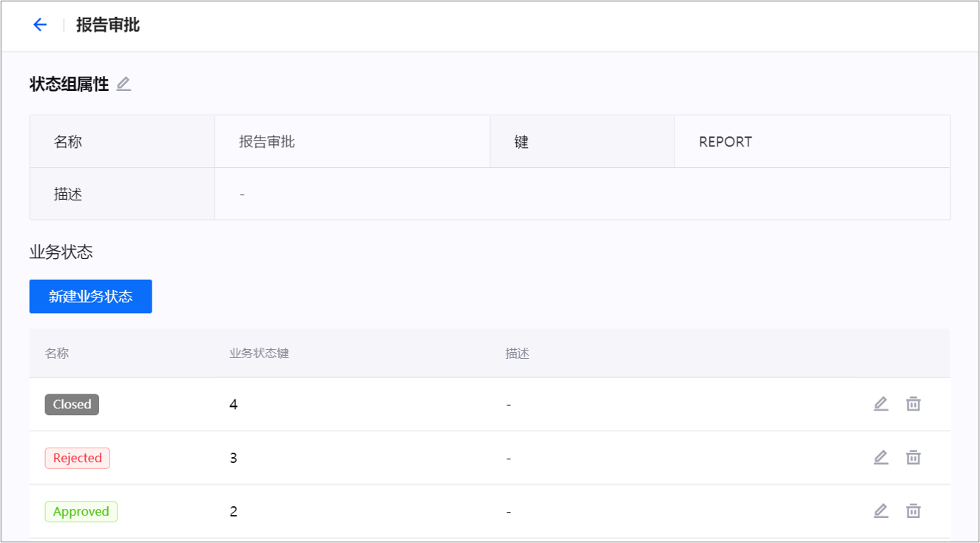The image size is (980, 543).
Task: Click the 名称 column header in the table
Action: coord(57,354)
